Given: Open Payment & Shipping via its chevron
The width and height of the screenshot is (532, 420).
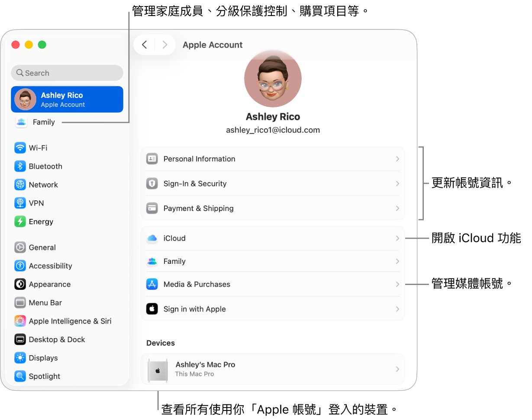Looking at the screenshot, I should tap(397, 208).
